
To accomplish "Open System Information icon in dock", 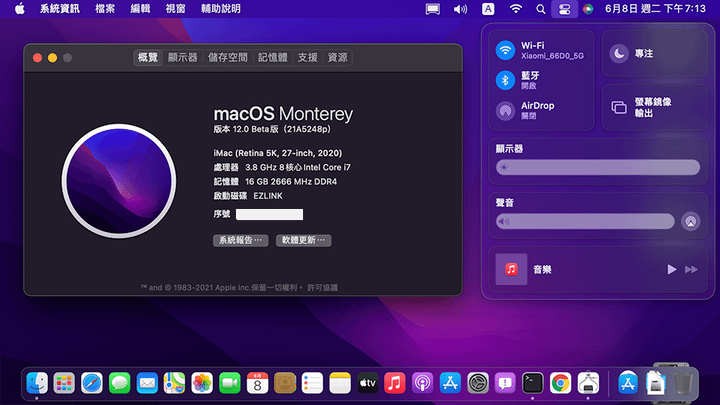I will tap(588, 383).
